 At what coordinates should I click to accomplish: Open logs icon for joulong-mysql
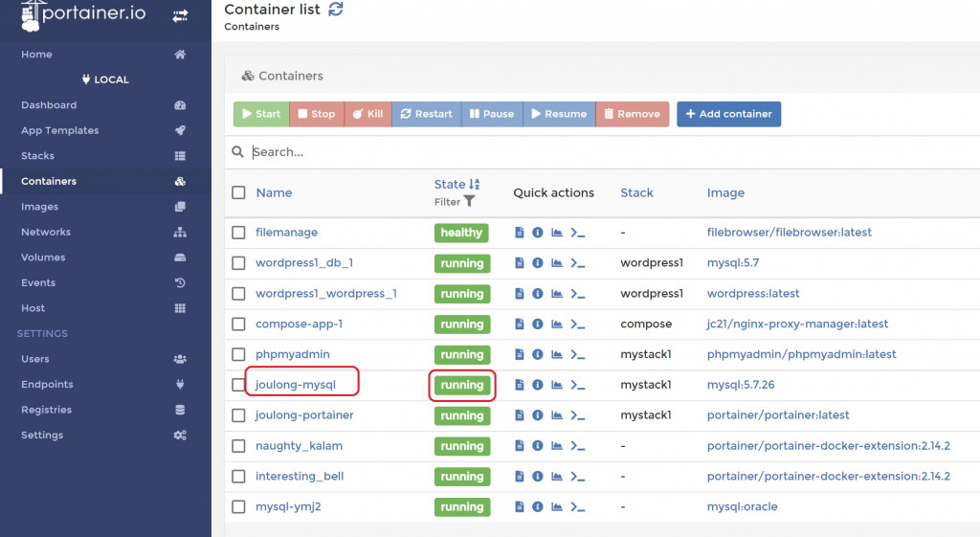(519, 385)
